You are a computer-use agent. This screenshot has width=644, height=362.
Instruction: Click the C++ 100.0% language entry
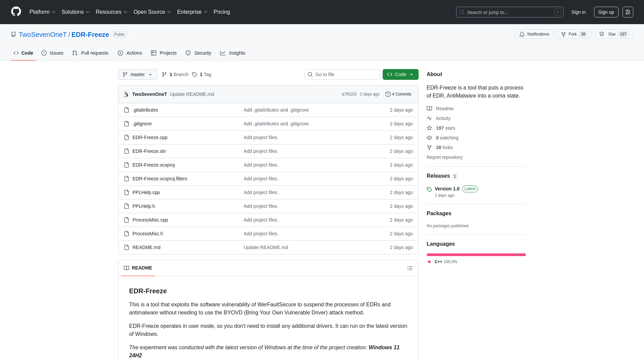pyautogui.click(x=443, y=262)
